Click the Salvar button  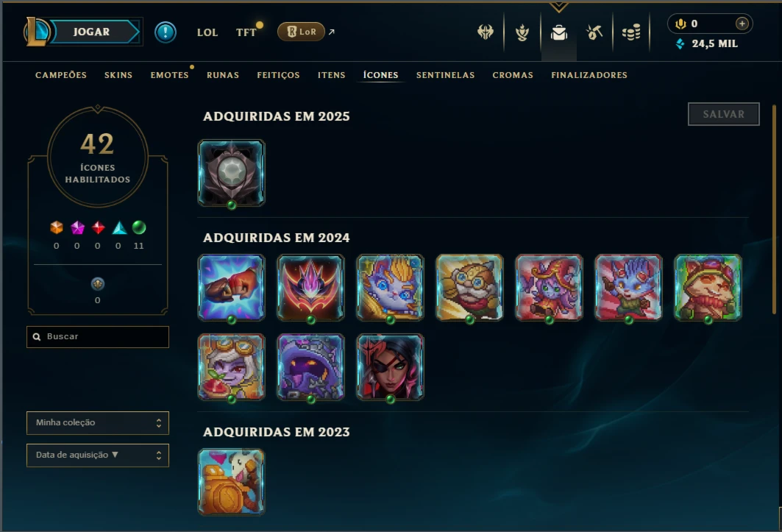point(724,114)
